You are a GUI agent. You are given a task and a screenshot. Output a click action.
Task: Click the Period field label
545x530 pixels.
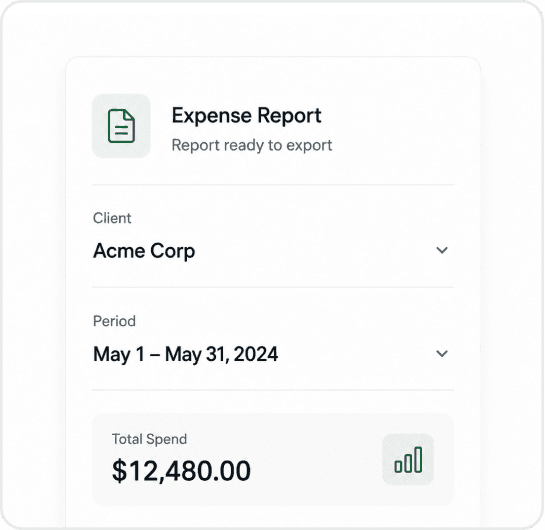click(x=114, y=321)
